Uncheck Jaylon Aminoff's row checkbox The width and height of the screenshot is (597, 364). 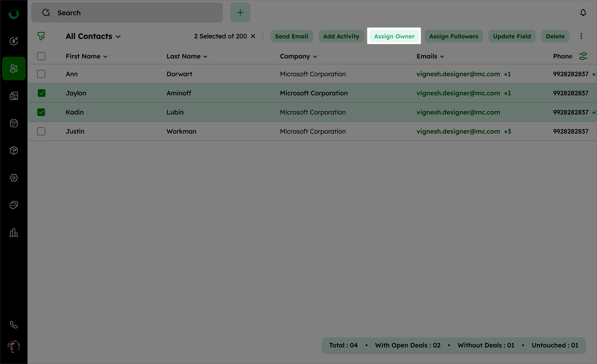pos(41,93)
